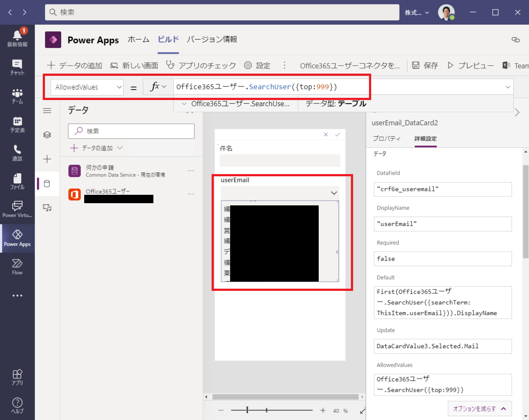529x420 pixels.
Task: Open Power Virtual Agents app
Action: pos(17,210)
